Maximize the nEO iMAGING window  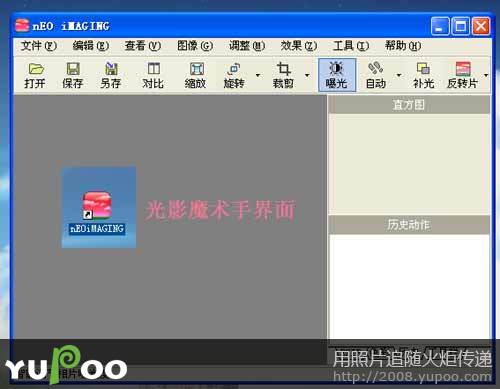pyautogui.click(x=461, y=26)
